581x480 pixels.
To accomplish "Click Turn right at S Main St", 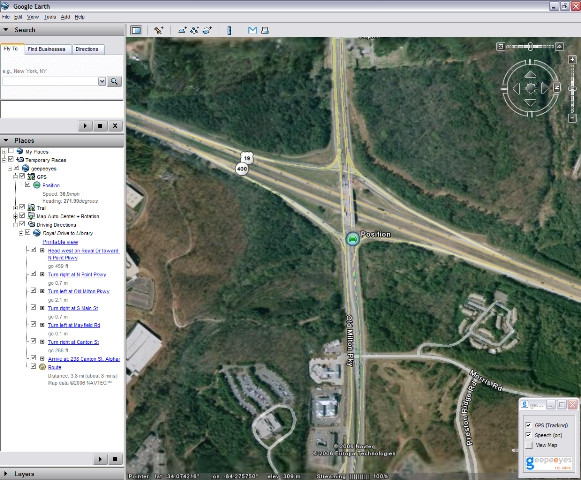I will click(x=73, y=308).
